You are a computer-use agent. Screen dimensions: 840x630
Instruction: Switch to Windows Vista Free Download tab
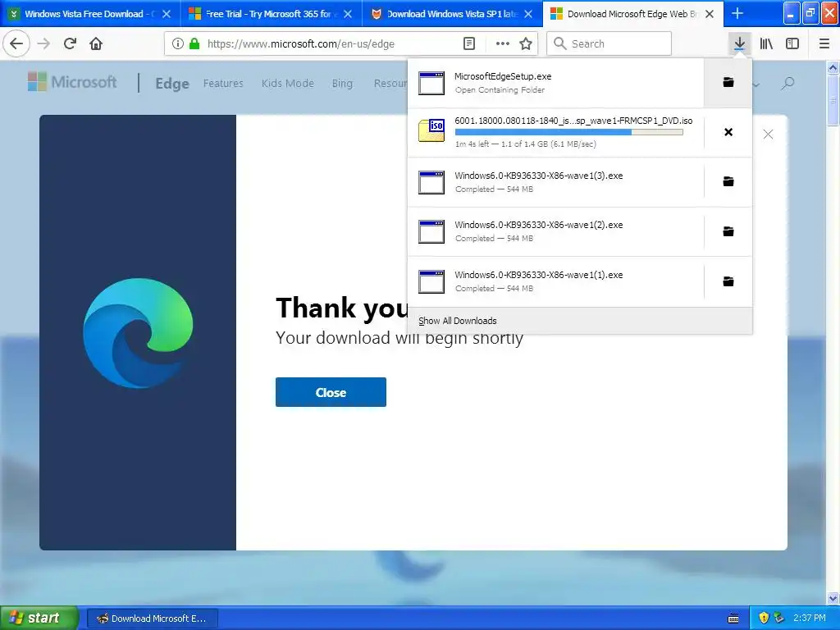coord(90,14)
